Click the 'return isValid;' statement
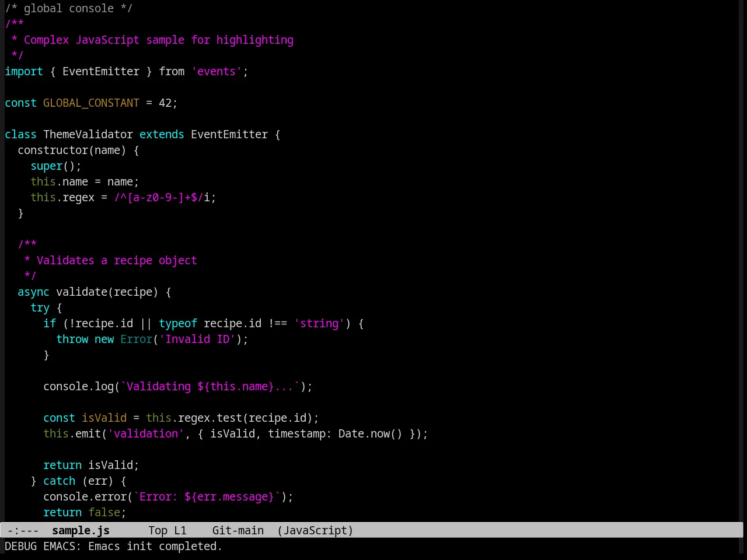The height and width of the screenshot is (560, 747). 91,465
